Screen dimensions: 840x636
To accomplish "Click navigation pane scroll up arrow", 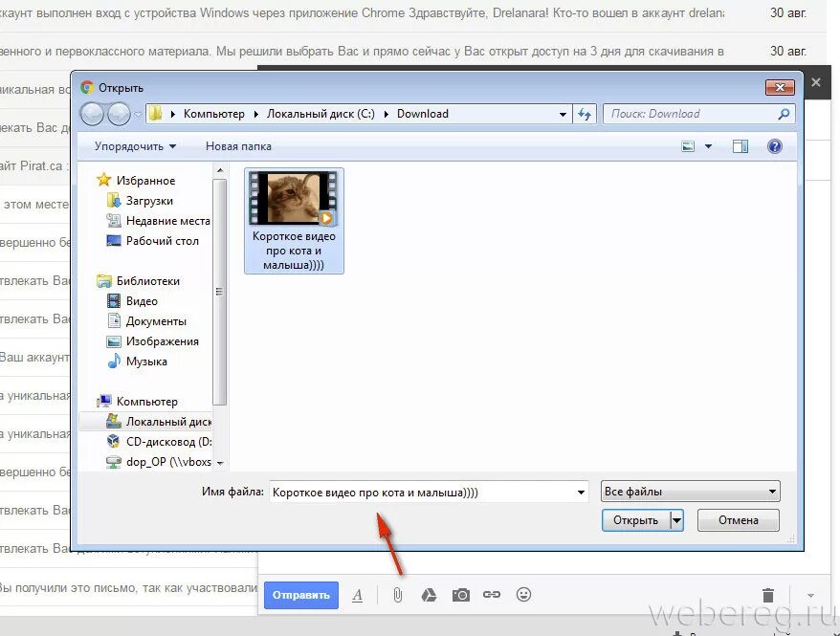I will (220, 170).
